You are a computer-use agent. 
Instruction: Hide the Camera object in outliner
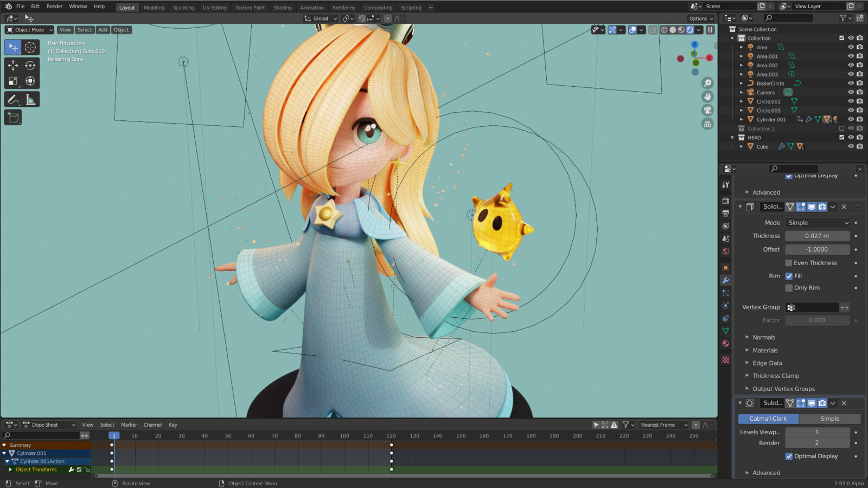pyautogui.click(x=851, y=92)
